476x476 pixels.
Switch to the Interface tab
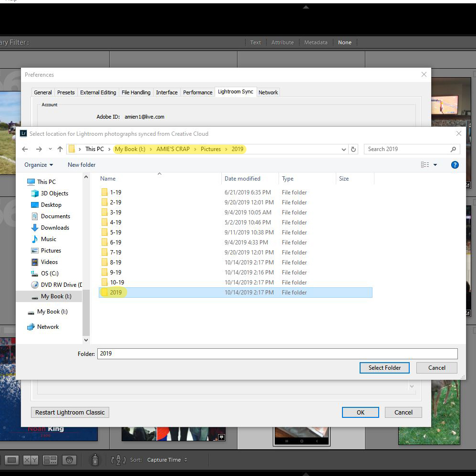(x=166, y=92)
